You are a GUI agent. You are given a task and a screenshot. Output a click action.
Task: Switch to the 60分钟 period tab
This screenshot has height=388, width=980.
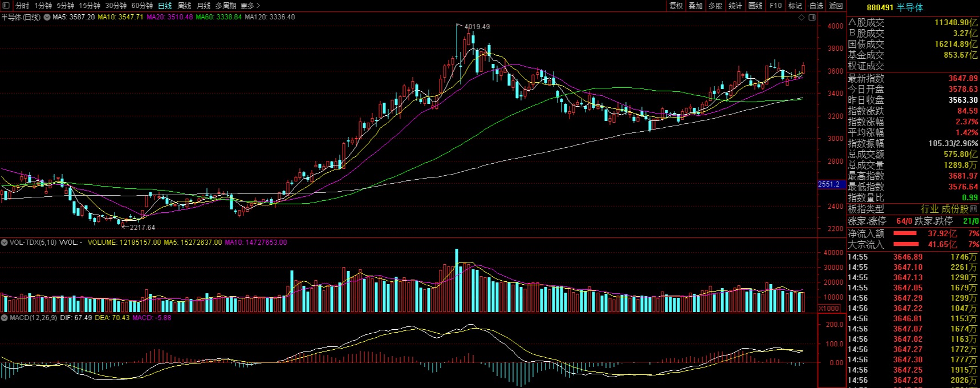142,6
